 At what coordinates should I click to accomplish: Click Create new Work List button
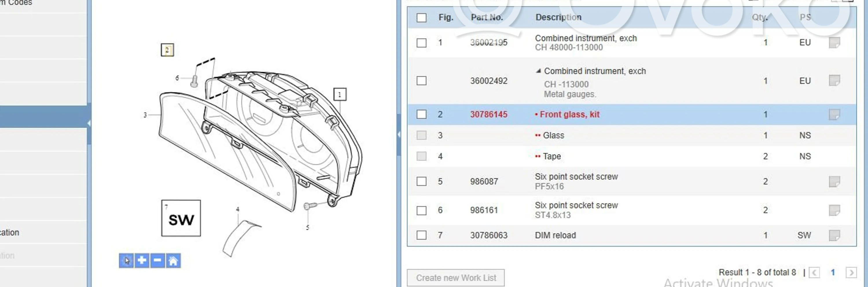(x=456, y=277)
